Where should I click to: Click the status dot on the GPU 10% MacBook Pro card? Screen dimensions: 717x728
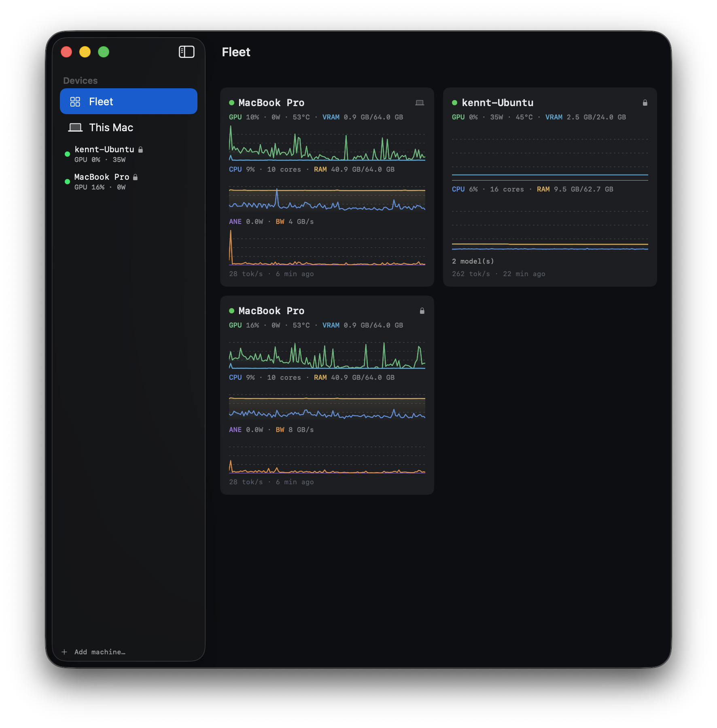click(x=231, y=103)
